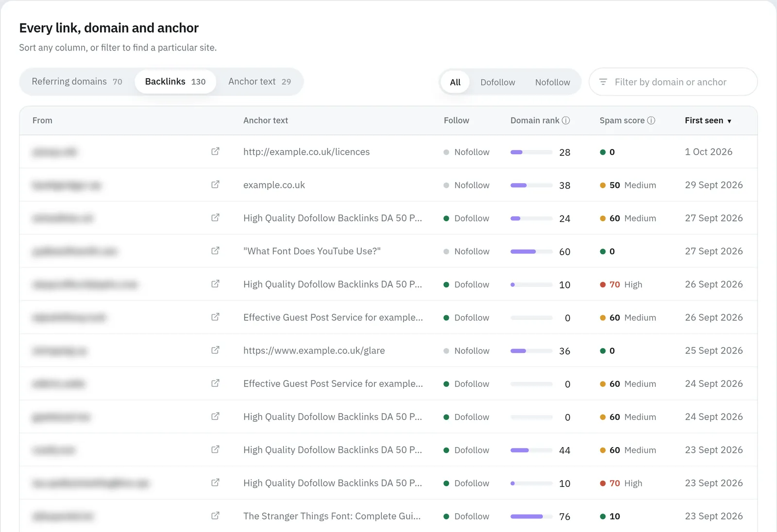Sort by Follow column header
Screen dimensions: 777x532
coord(456,120)
